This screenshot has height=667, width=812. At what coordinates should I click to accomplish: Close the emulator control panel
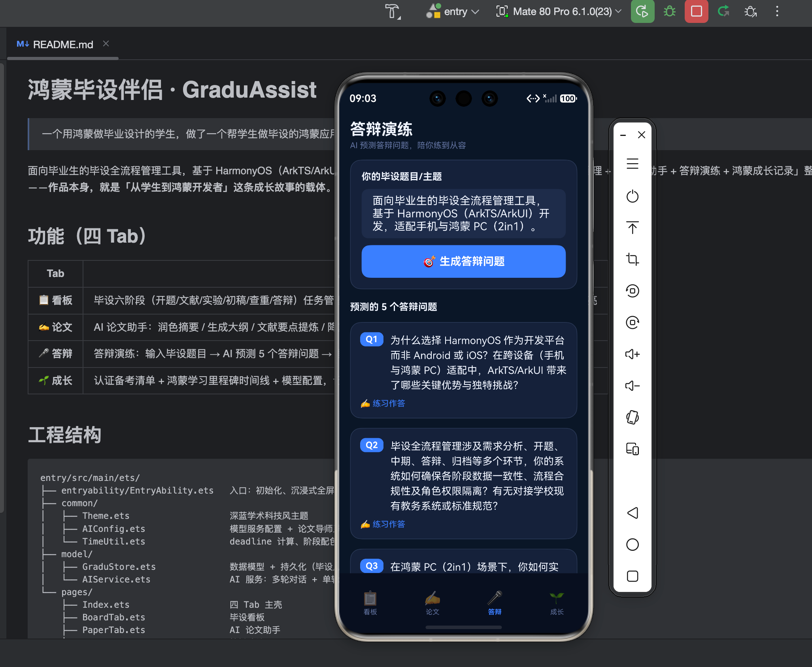point(642,135)
